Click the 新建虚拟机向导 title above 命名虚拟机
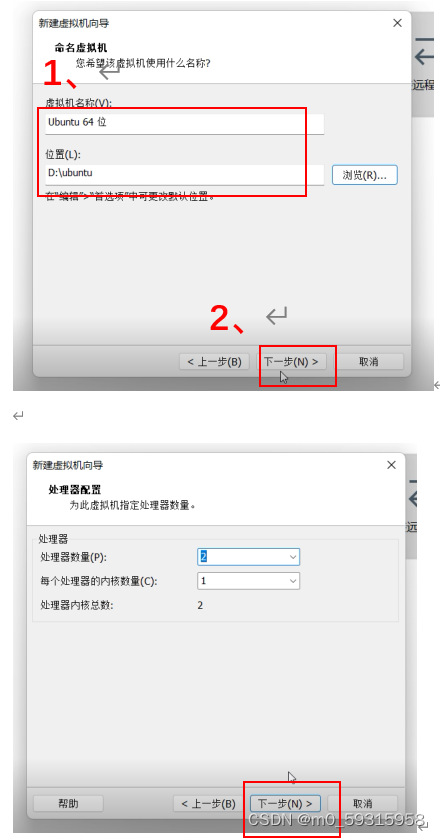This screenshot has width=440, height=838. pos(74,23)
